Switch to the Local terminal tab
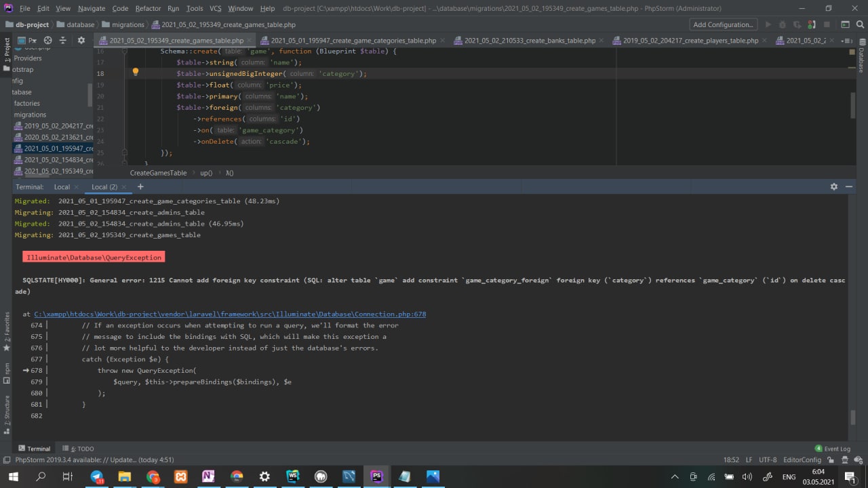Viewport: 868px width, 488px height. pos(62,186)
